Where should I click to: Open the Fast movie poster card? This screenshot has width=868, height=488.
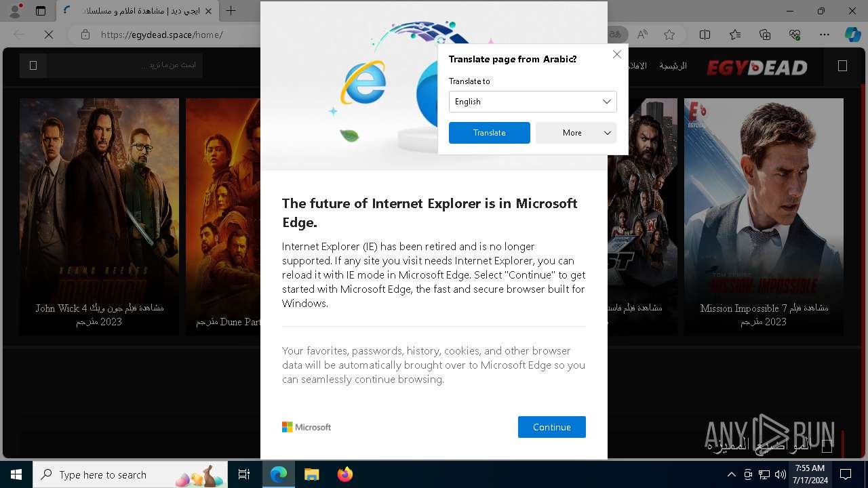642,217
